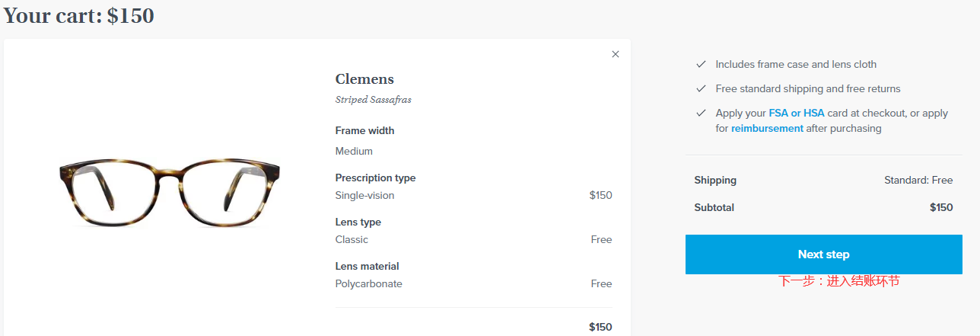Select the Single-vision prescription type text

pos(364,196)
